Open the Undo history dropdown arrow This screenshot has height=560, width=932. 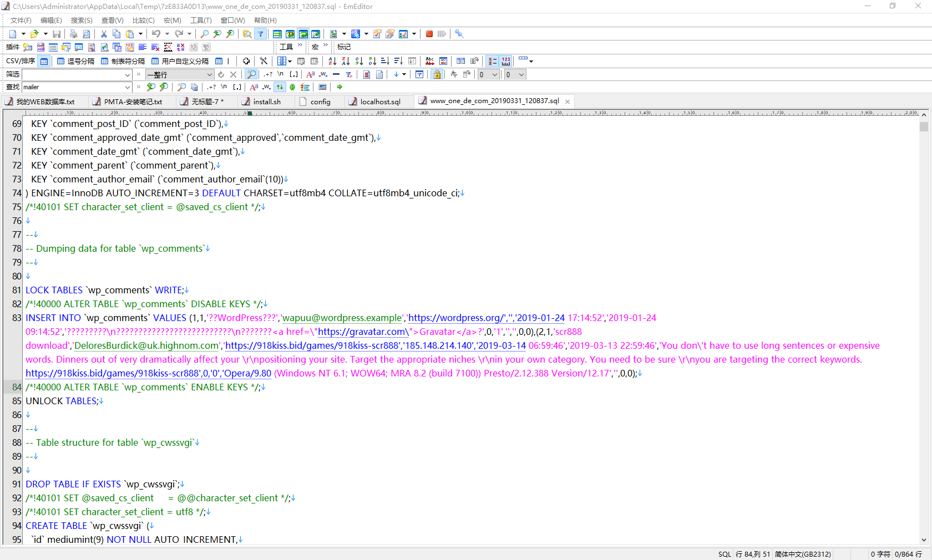click(x=168, y=34)
